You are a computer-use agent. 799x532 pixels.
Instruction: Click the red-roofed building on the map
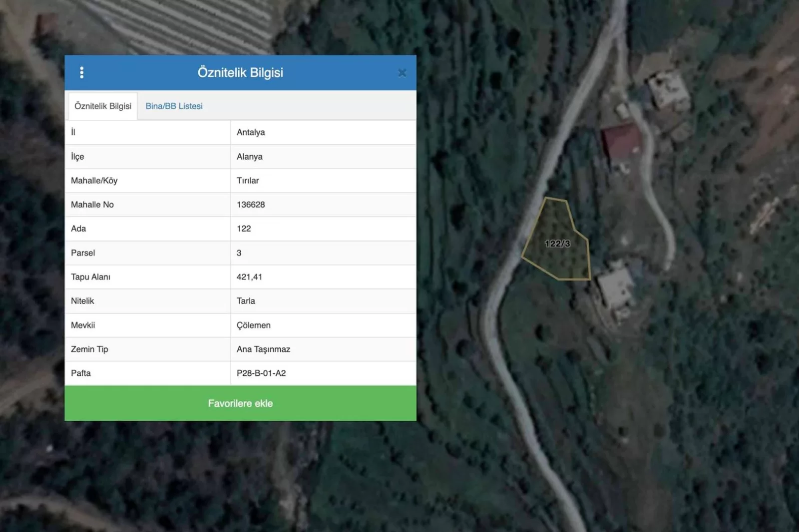coord(621,141)
